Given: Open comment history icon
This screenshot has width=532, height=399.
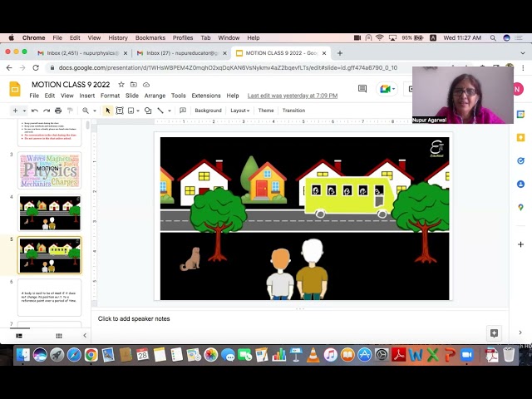Looking at the screenshot, I should tap(362, 89).
